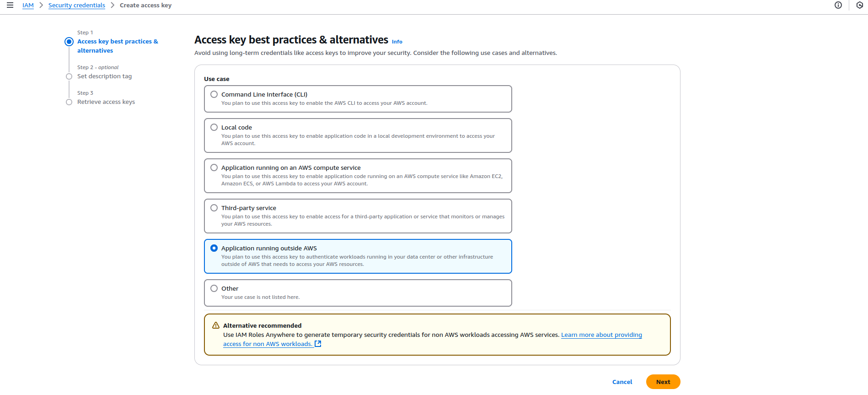Choose the Other use case radio
868x395 pixels.
[x=214, y=288]
